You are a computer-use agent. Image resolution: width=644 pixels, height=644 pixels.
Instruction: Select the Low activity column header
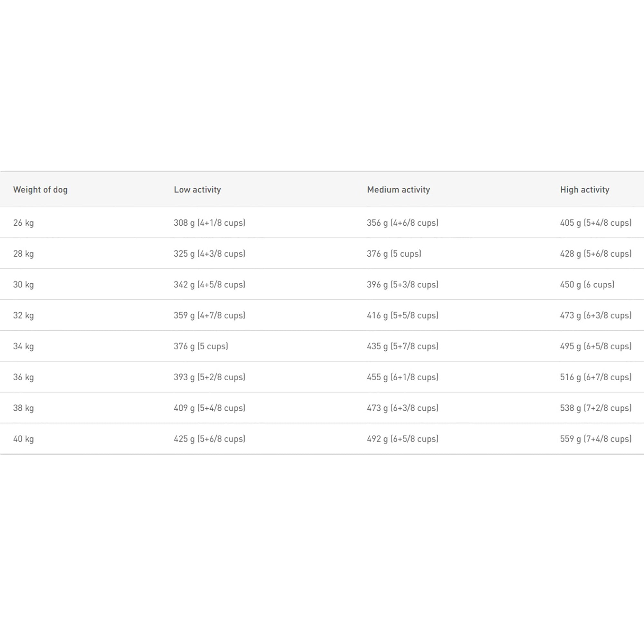(197, 190)
